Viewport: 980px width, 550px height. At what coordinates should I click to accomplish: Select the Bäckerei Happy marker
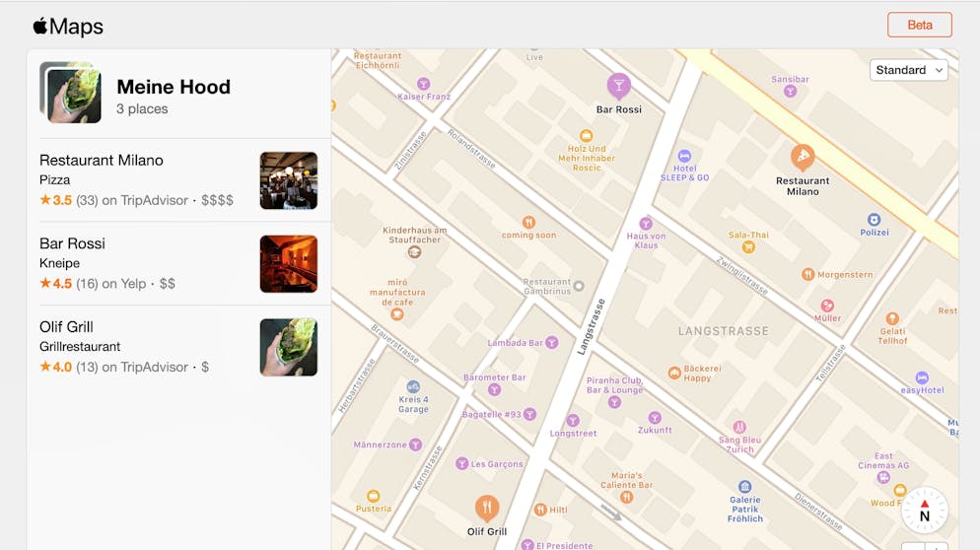coord(674,374)
